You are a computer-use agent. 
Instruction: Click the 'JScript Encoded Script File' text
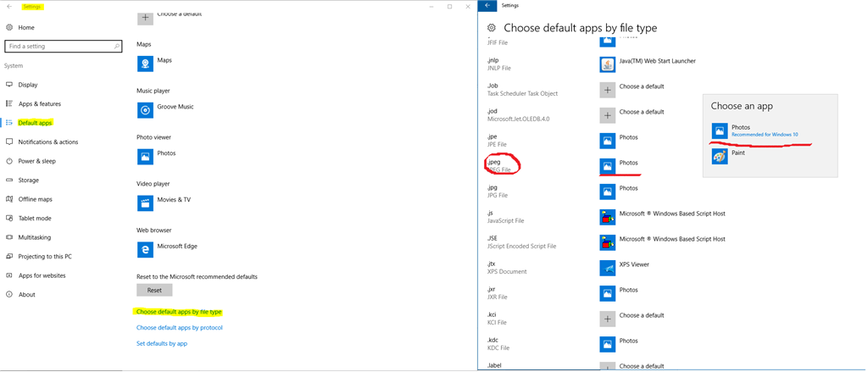[521, 247]
